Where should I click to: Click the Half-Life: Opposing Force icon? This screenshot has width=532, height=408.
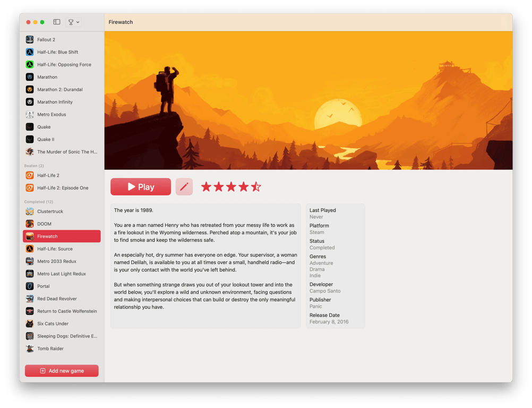(x=30, y=64)
